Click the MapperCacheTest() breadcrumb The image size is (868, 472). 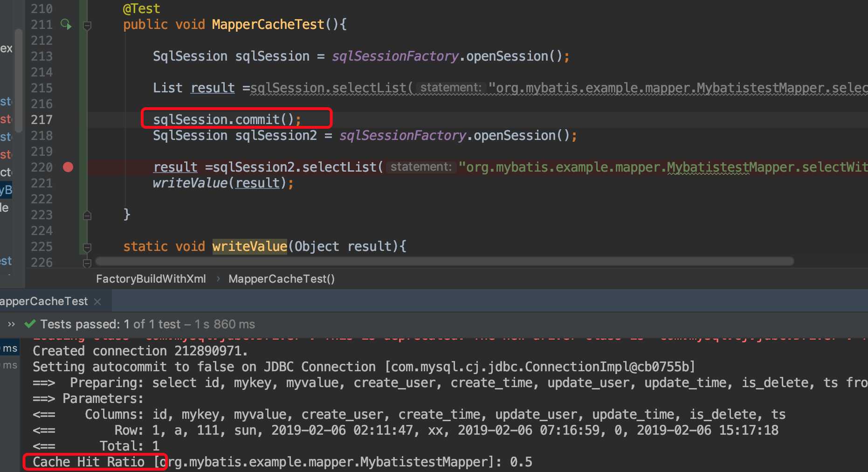point(281,279)
